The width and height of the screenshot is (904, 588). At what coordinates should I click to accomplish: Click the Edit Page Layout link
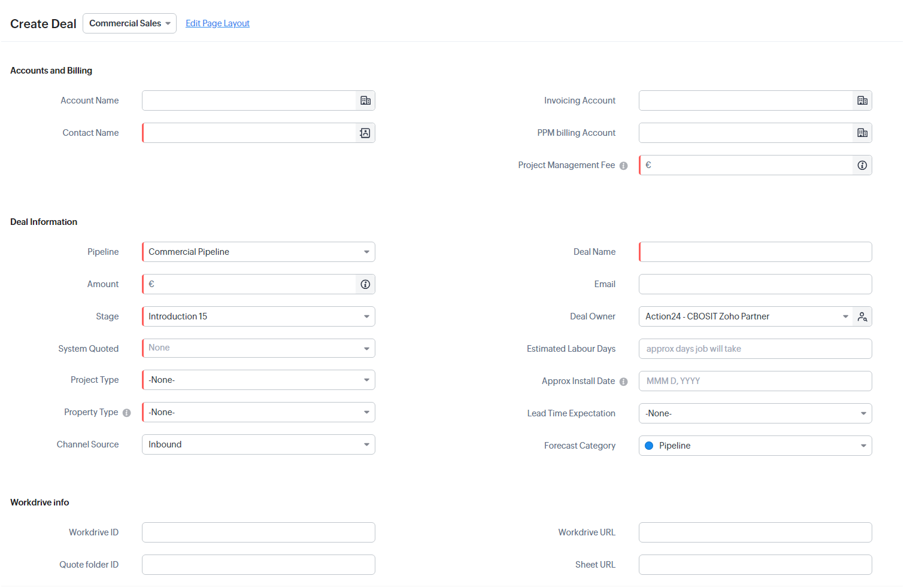(x=217, y=23)
